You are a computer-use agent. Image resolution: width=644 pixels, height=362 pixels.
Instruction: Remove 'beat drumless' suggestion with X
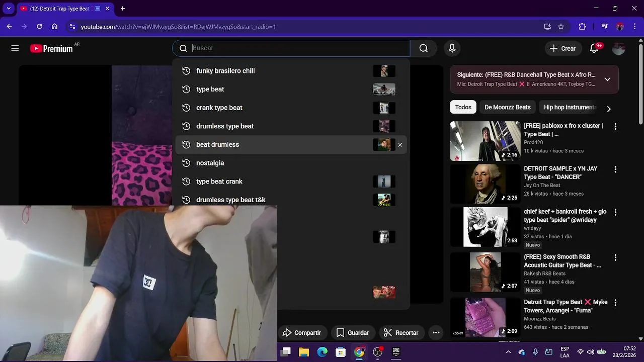(400, 145)
